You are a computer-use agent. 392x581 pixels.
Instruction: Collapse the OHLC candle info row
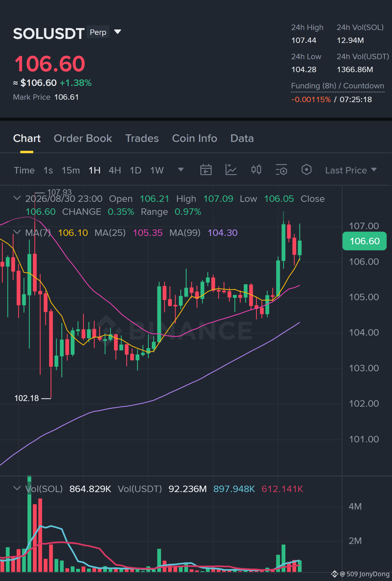pyautogui.click(x=17, y=198)
